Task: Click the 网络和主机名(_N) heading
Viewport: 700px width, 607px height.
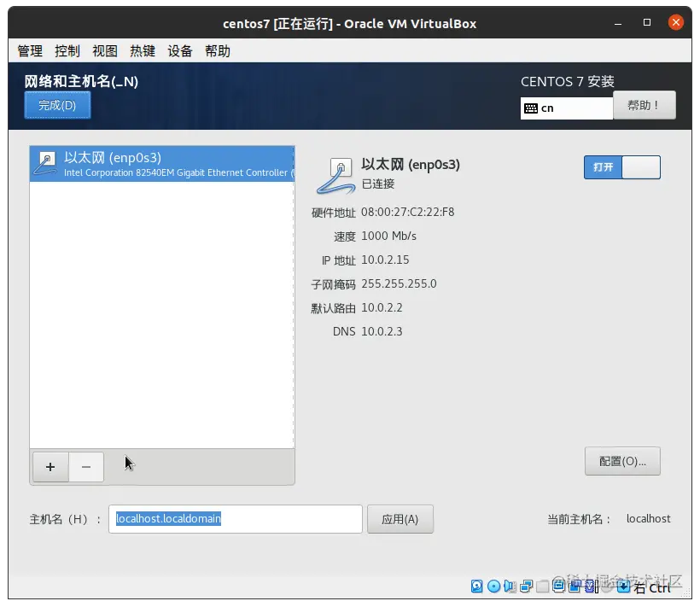Action: 81,82
